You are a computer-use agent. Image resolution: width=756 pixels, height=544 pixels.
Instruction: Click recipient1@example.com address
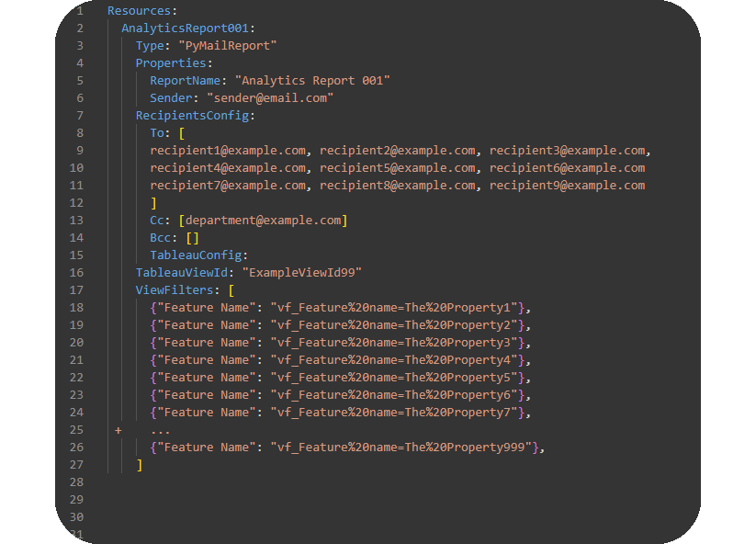[228, 151]
